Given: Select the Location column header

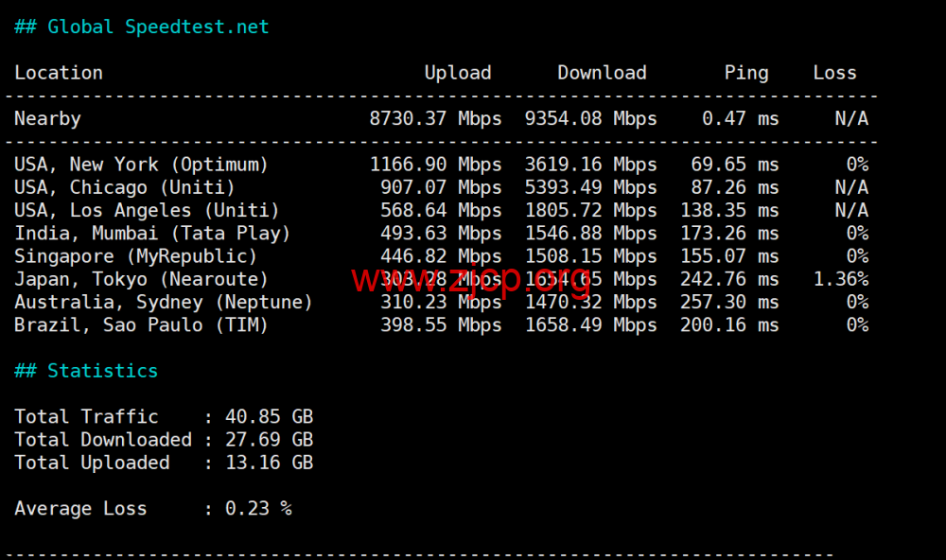Looking at the screenshot, I should [x=59, y=73].
